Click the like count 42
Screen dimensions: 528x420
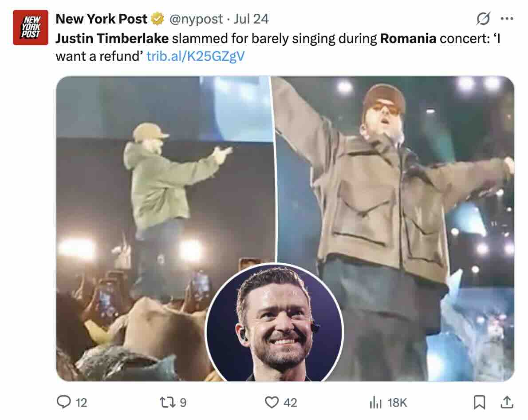coord(290,403)
